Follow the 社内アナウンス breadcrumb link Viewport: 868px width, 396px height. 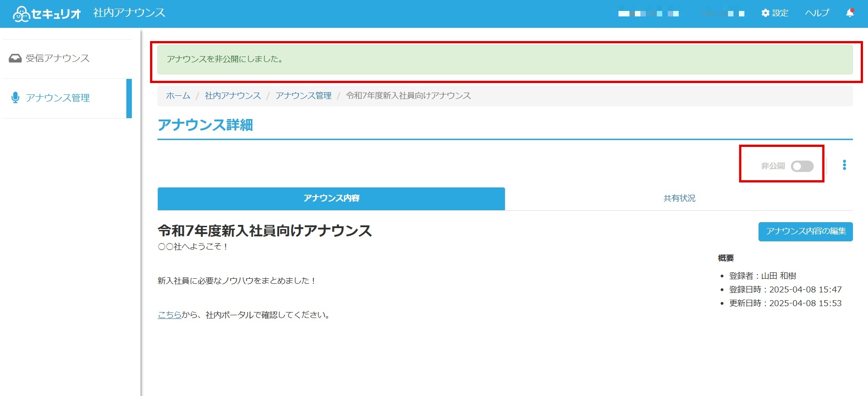pos(233,96)
